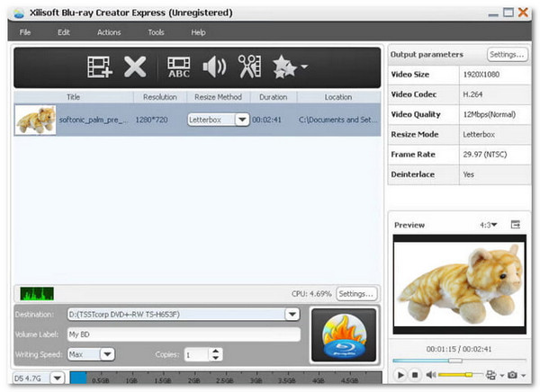Screen dimensions: 540x392
Task: Click the 1280*720 resolution value
Action: click(151, 120)
